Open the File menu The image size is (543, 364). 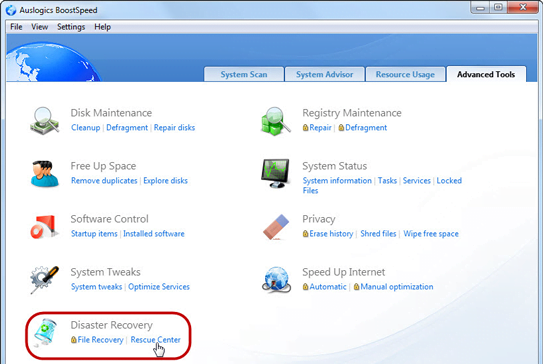pyautogui.click(x=16, y=27)
